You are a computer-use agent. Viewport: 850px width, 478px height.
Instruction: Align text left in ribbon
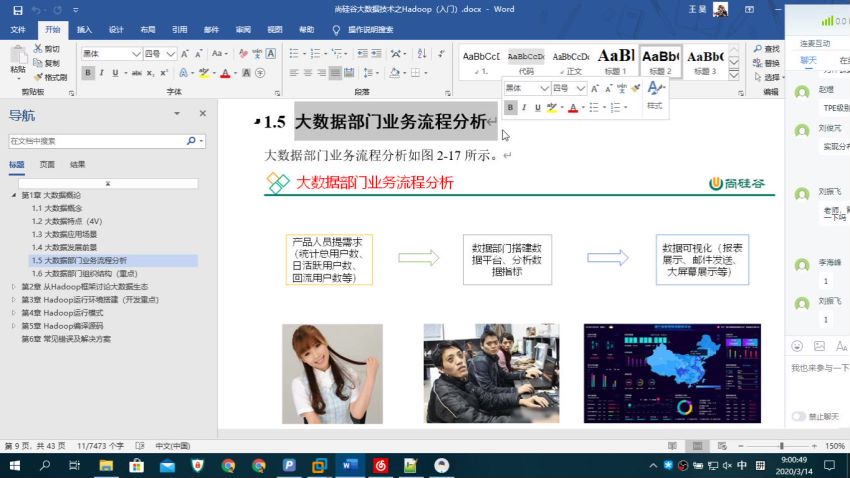tap(294, 73)
